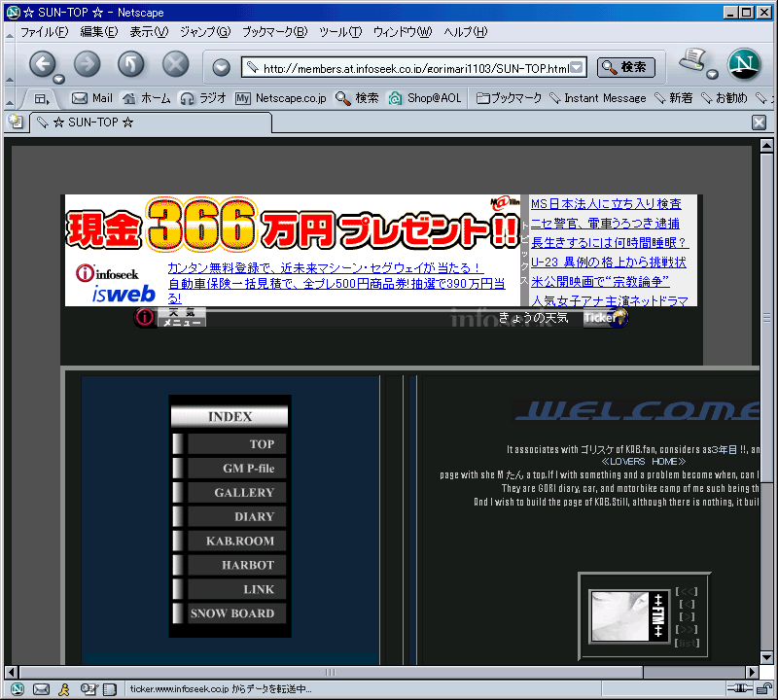Select the ☆ SUN-TOP ☆ tab
This screenshot has width=778, height=700.
coord(151,122)
